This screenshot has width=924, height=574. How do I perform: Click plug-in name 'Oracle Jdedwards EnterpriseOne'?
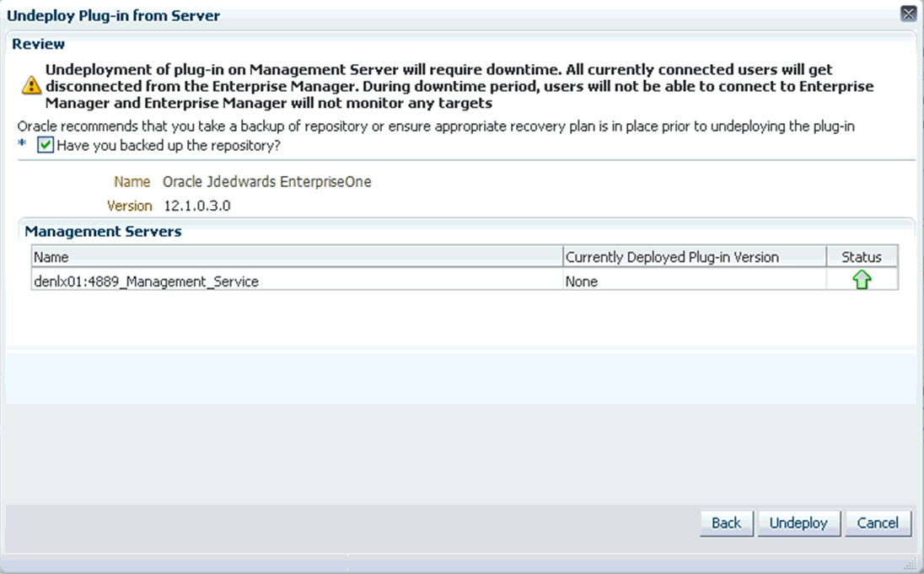267,181
